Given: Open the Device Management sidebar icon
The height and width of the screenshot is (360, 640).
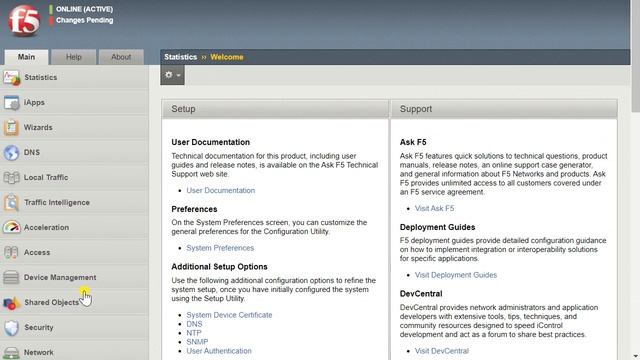Looking at the screenshot, I should click(x=11, y=278).
